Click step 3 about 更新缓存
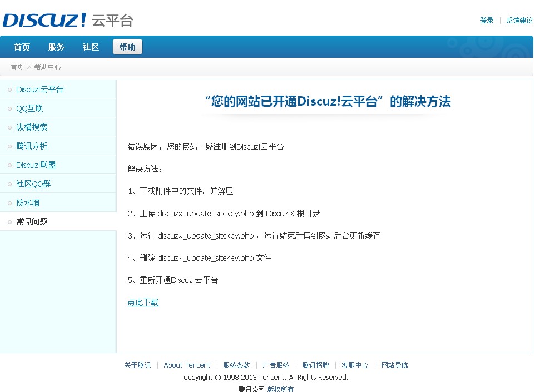Image resolution: width=535 pixels, height=392 pixels. tap(254, 235)
